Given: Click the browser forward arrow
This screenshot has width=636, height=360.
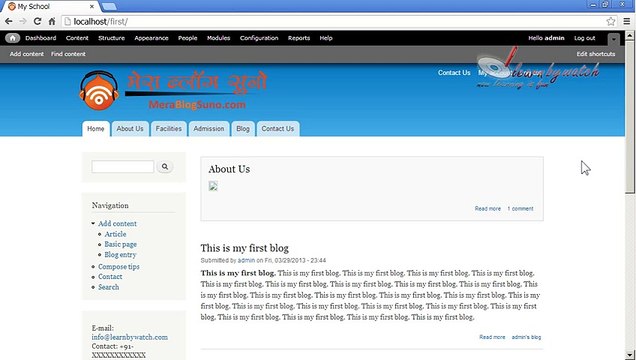Looking at the screenshot, I should click(x=23, y=21).
